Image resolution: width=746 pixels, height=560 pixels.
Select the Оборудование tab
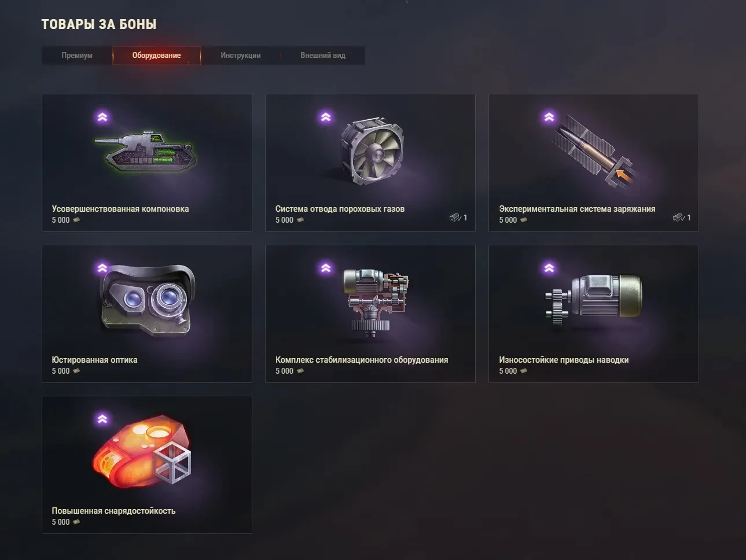pyautogui.click(x=156, y=56)
